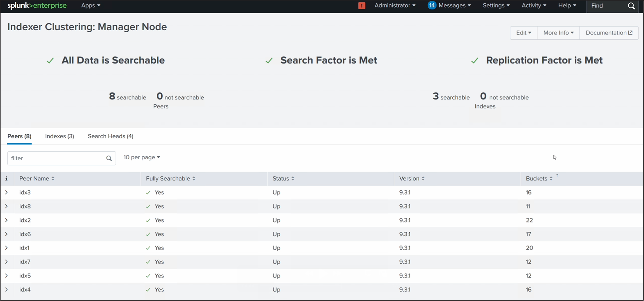Open the "10 per page" dropdown
644x301 pixels.
(141, 157)
